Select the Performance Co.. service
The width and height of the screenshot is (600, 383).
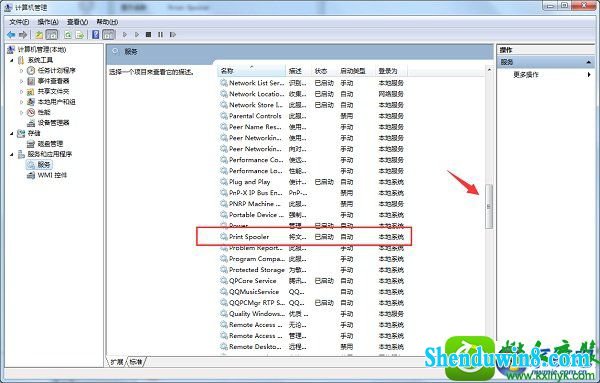[x=312, y=160]
